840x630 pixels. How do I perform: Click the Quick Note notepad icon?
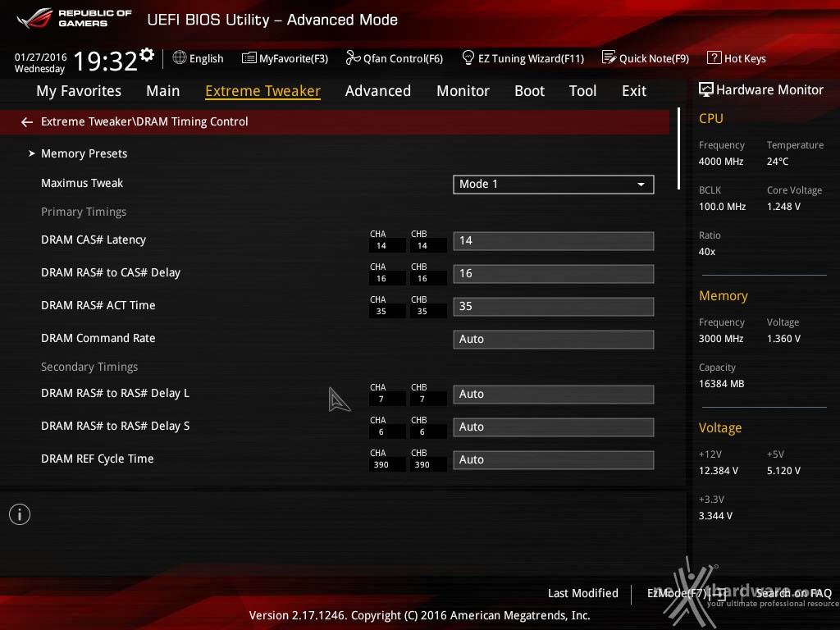click(x=609, y=57)
